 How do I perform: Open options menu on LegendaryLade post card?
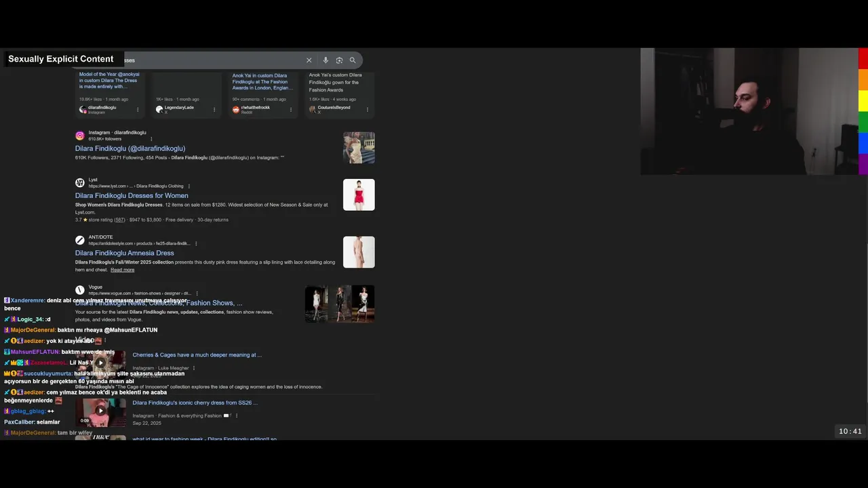[214, 109]
